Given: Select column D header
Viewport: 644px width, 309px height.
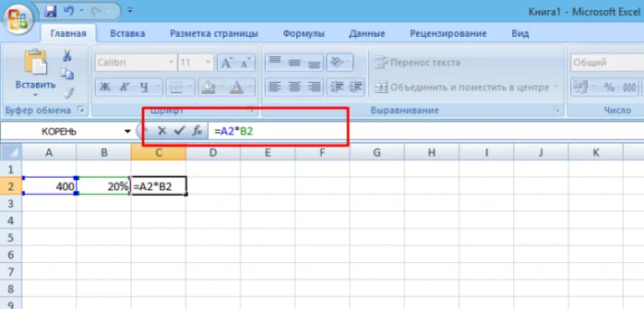Looking at the screenshot, I should [213, 152].
